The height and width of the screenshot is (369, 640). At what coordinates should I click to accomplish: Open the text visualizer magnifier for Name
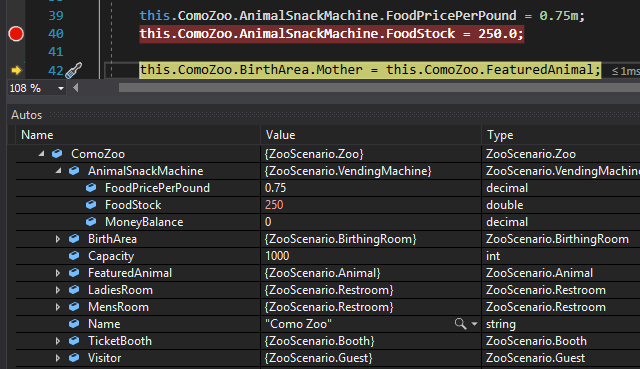click(460, 324)
